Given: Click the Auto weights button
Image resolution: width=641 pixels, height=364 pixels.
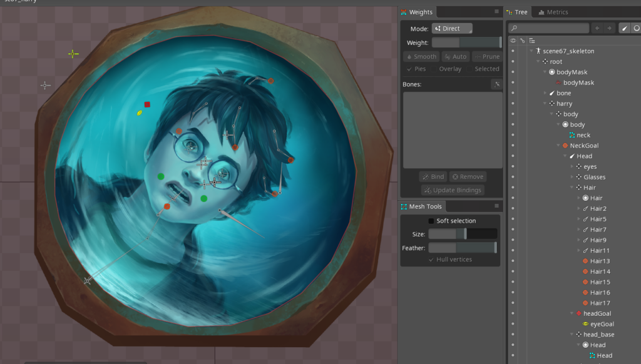Looking at the screenshot, I should click(x=456, y=56).
